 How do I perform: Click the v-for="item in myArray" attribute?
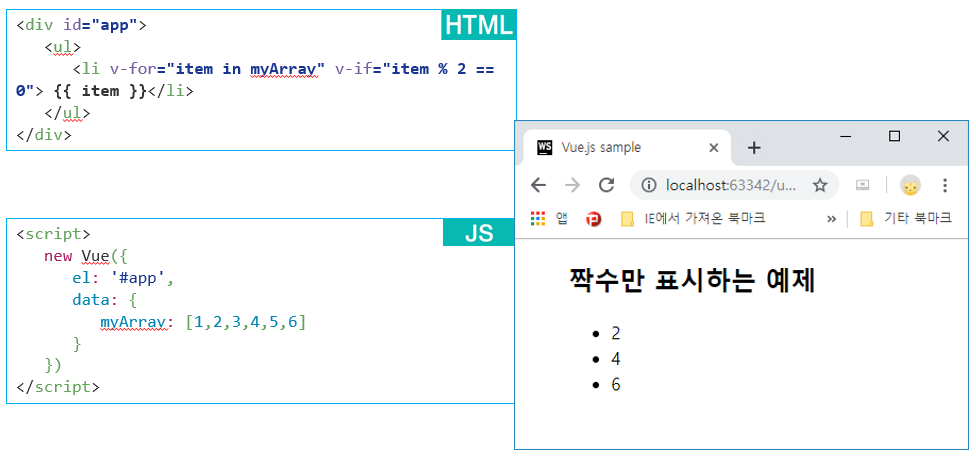coord(218,69)
